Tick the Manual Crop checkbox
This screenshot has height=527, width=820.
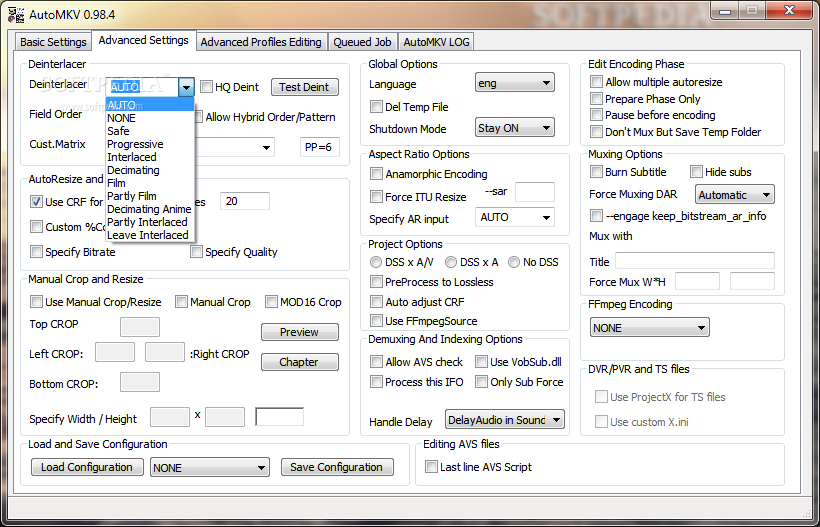coord(181,302)
